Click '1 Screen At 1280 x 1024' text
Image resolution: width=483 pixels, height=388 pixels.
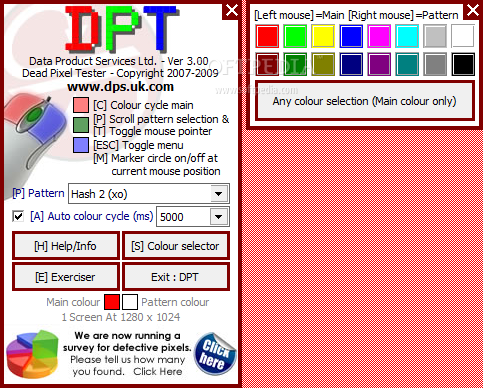(121, 317)
